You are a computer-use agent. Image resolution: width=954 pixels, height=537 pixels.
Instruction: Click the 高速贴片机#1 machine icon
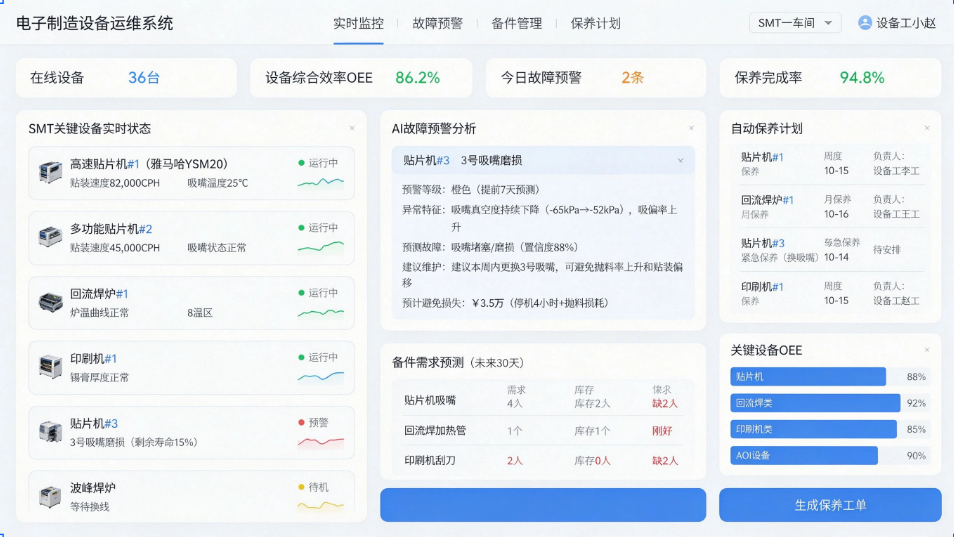coord(50,173)
